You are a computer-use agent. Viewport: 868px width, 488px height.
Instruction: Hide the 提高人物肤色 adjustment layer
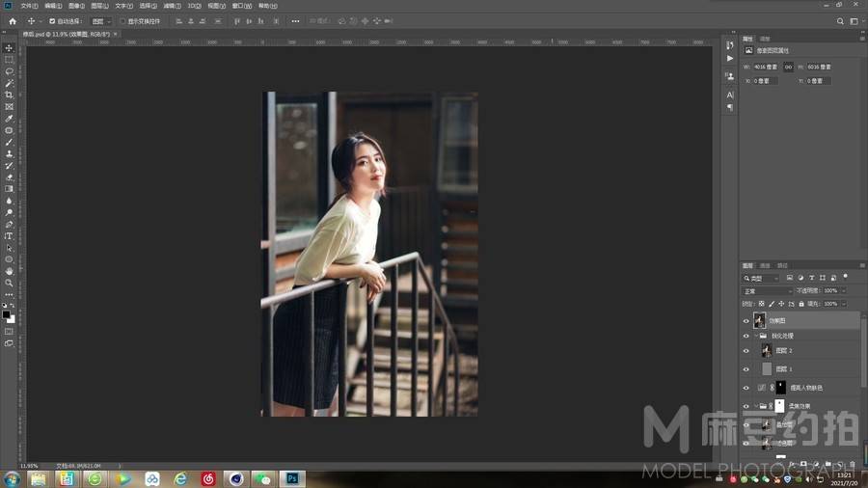click(746, 388)
